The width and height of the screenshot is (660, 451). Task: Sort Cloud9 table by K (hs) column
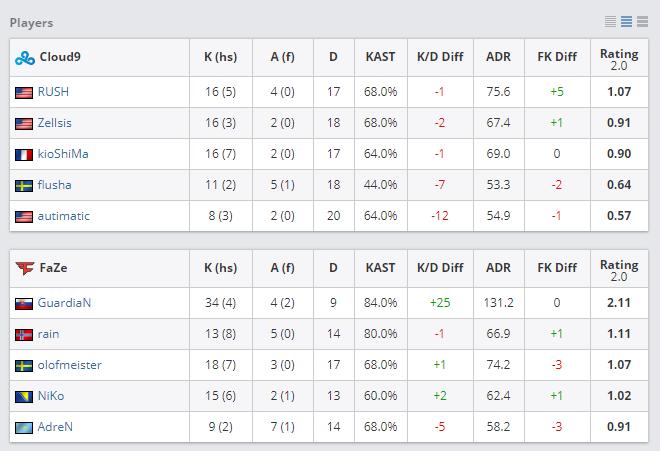tap(220, 58)
